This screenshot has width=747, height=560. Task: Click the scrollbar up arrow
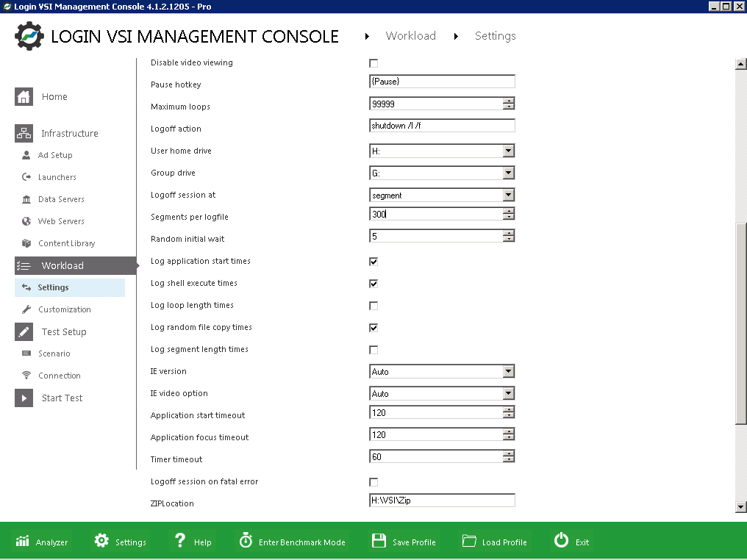(x=741, y=63)
